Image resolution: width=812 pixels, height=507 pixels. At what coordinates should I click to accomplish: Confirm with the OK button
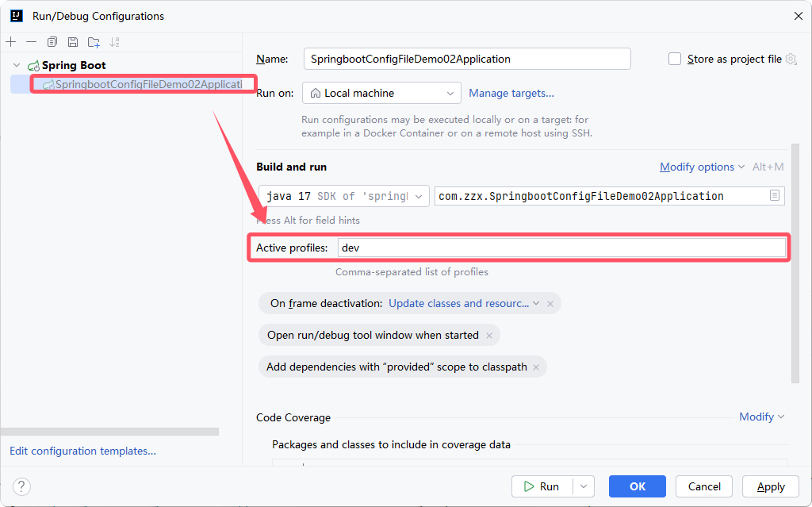tap(638, 486)
